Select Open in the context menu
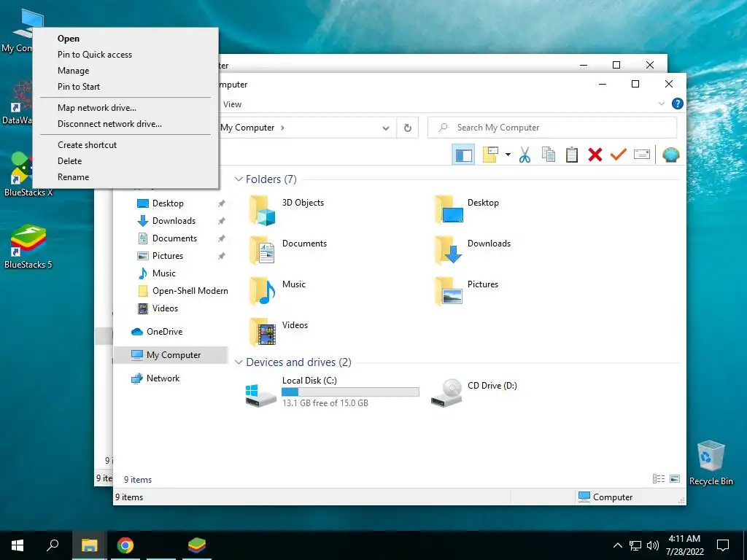 [125, 39]
